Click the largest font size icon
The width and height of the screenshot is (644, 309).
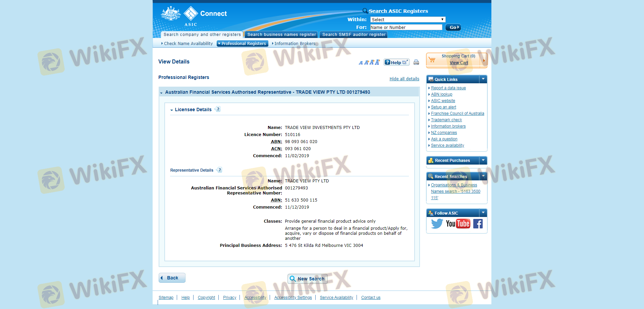377,62
